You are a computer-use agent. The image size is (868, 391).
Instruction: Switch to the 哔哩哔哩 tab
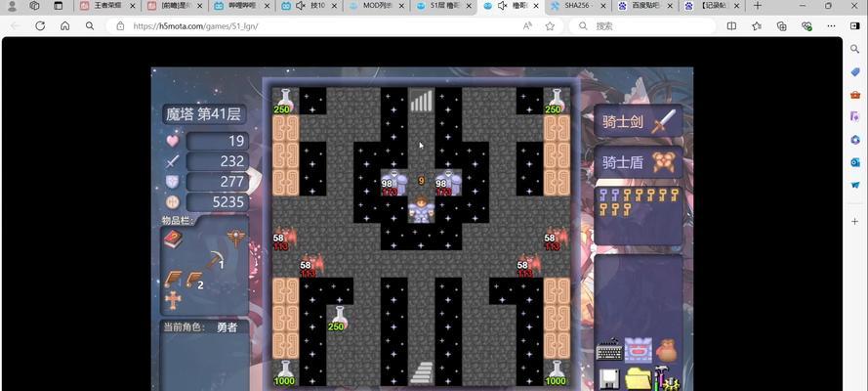click(242, 6)
